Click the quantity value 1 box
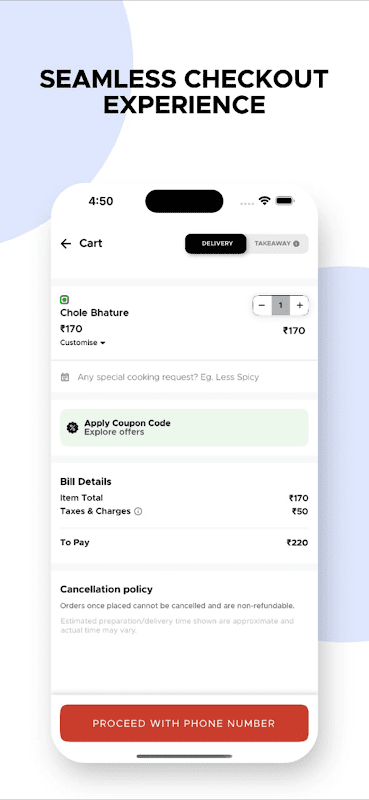 tap(281, 306)
